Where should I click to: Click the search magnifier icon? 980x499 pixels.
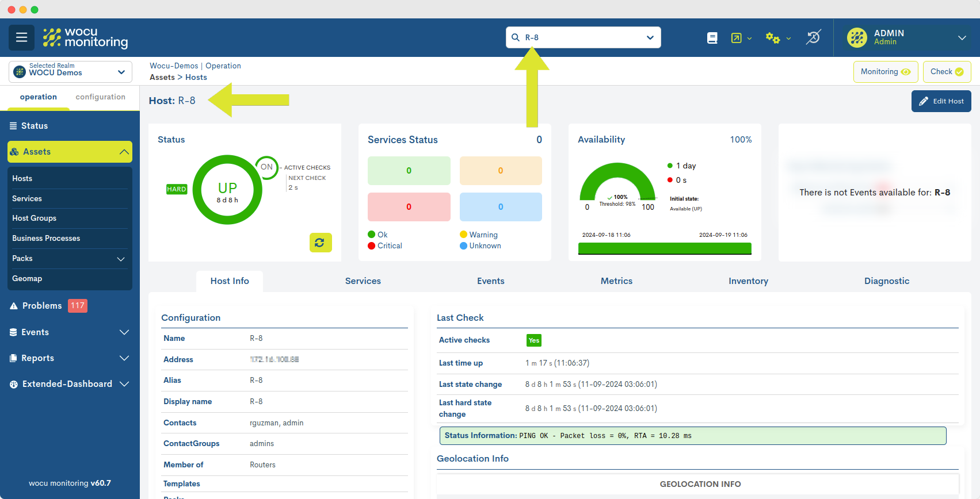pos(516,37)
